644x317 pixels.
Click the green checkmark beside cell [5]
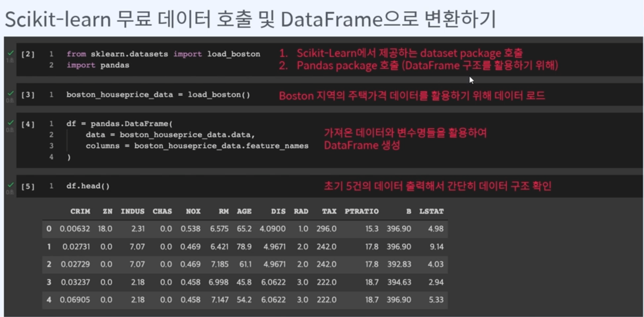(10, 185)
